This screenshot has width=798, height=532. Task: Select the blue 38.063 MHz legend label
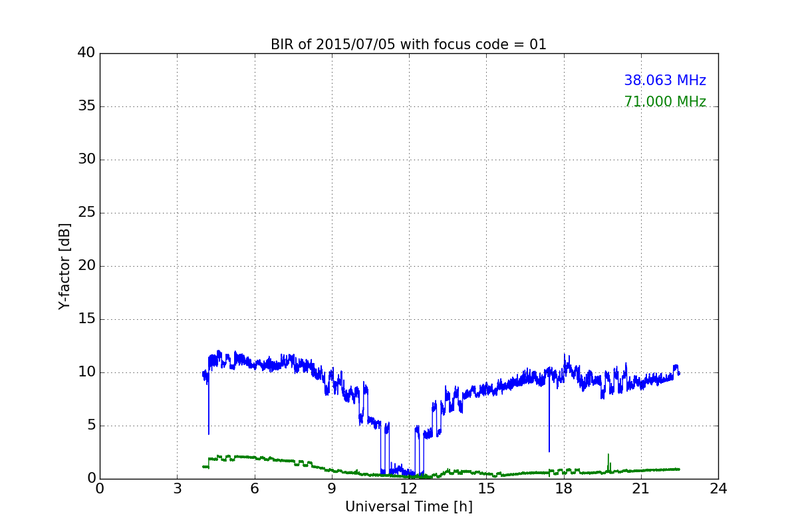665,80
